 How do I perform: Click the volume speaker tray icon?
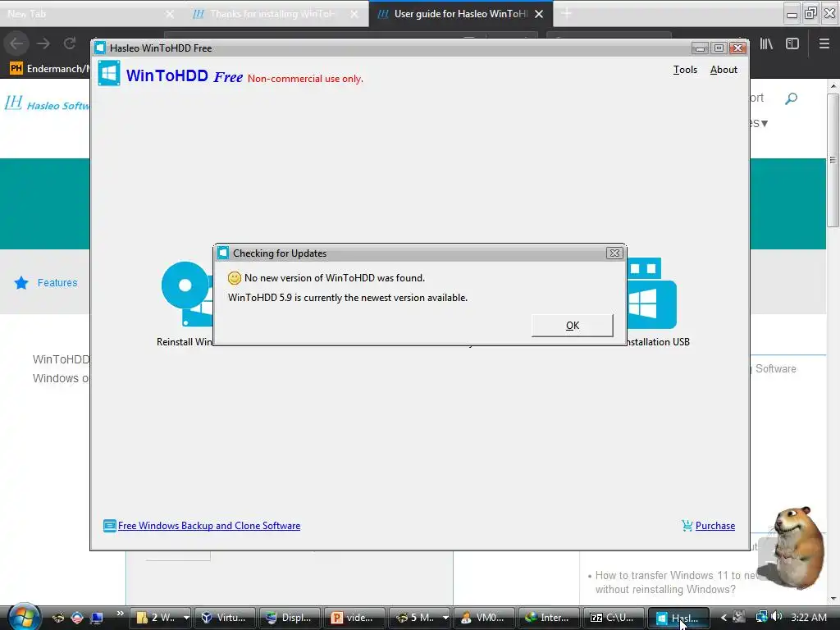[x=778, y=617]
